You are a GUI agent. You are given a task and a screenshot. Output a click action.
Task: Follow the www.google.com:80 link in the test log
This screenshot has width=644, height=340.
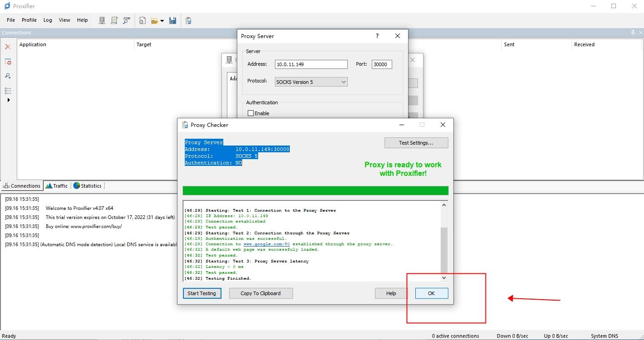coord(266,244)
